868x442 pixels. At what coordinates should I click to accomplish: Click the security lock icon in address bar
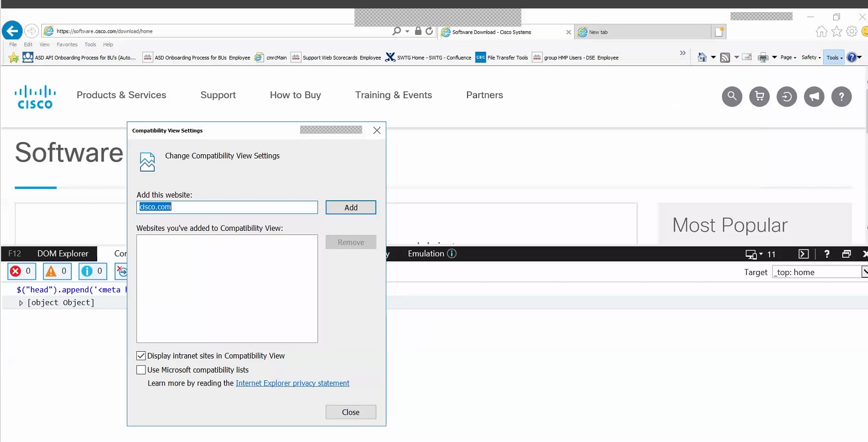(x=418, y=31)
